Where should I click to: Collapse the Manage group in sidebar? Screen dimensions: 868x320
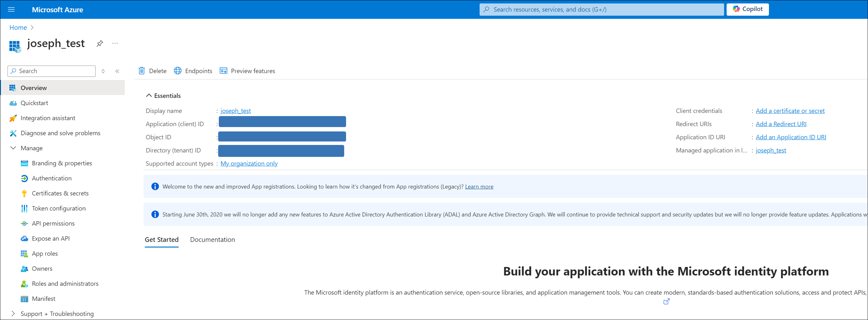tap(13, 148)
